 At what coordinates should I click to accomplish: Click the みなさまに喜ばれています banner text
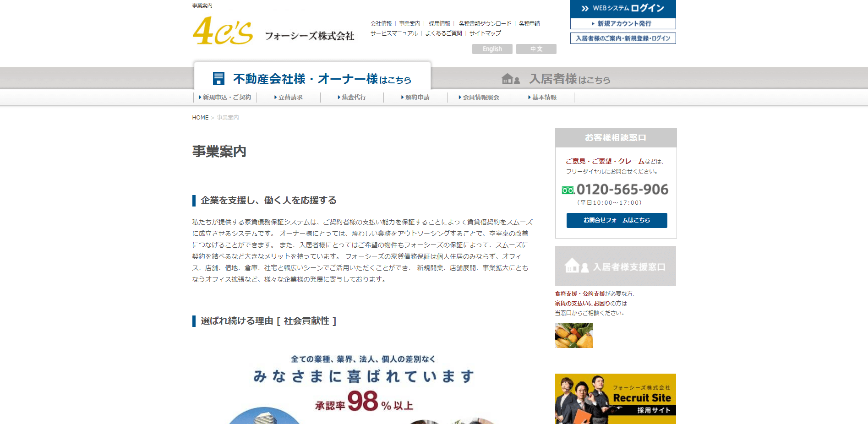click(364, 376)
